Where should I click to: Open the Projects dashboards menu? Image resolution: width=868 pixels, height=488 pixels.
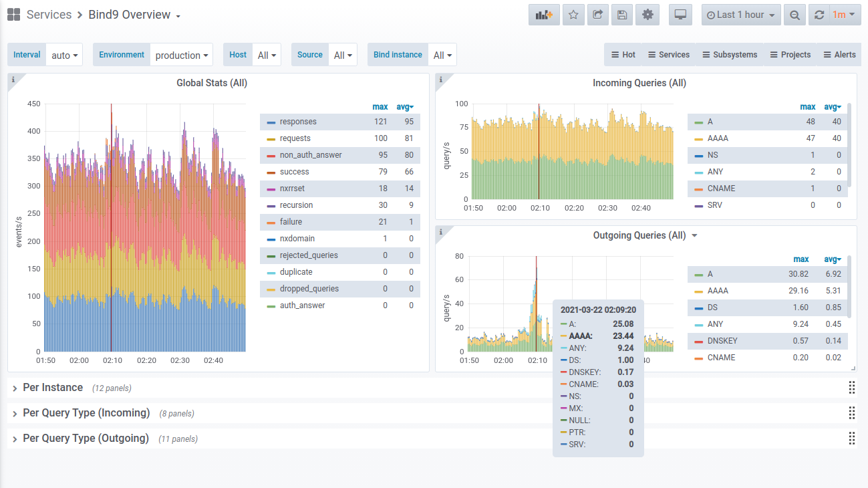click(790, 55)
